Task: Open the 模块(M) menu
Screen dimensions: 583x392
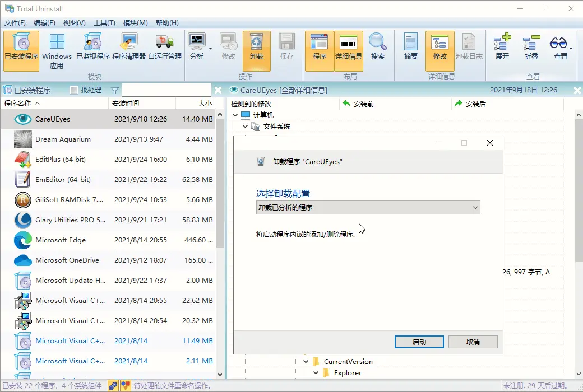Action: [x=135, y=22]
